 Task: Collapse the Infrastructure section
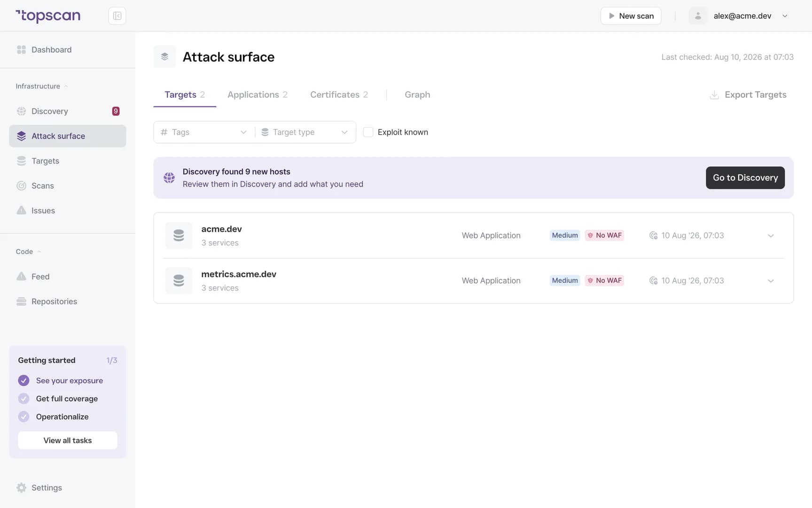click(42, 86)
